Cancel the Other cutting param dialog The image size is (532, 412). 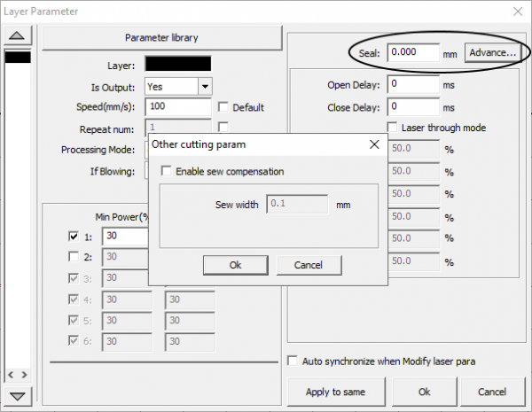[309, 265]
